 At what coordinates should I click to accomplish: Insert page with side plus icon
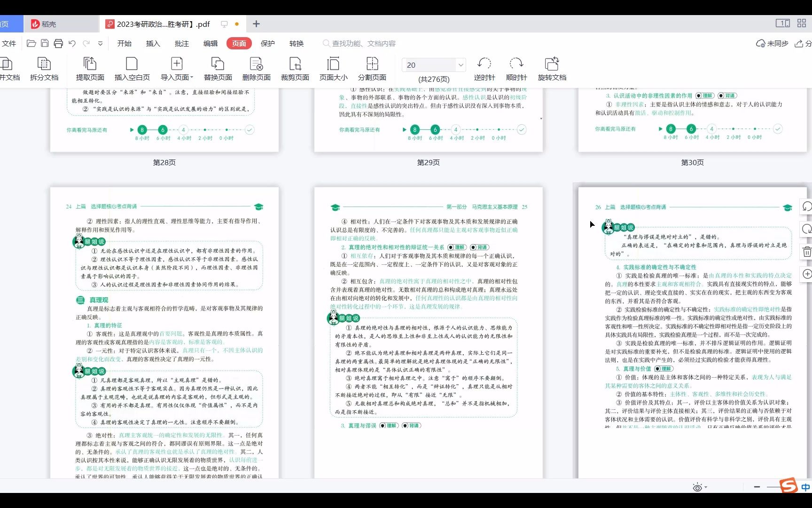tap(806, 274)
